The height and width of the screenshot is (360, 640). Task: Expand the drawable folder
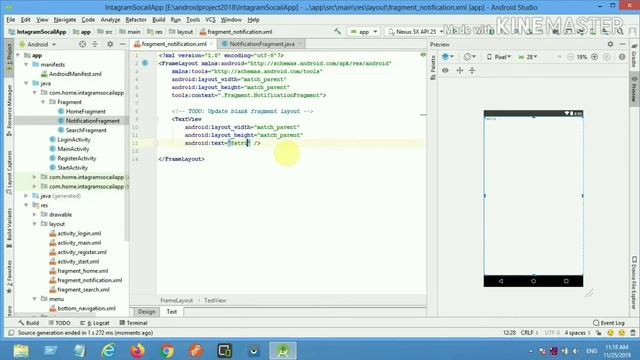pyautogui.click(x=35, y=214)
